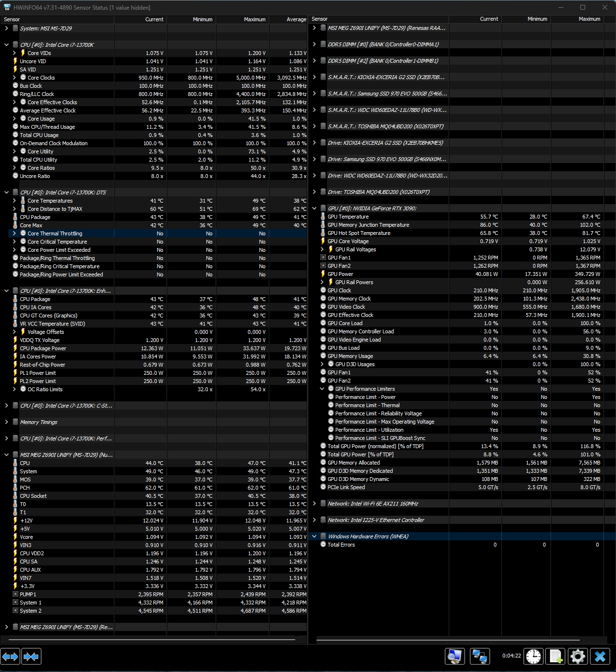Click the lightning icon beside VDDQ TX Voltage
The width and height of the screenshot is (616, 672).
pos(15,340)
